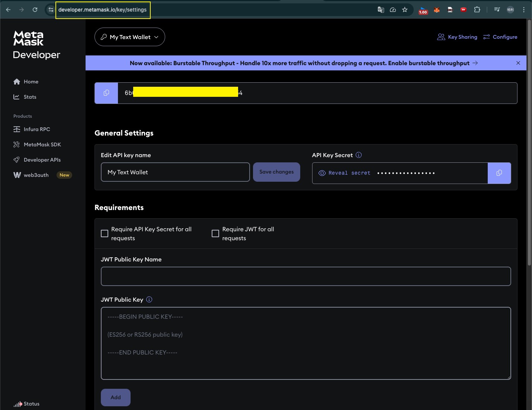Copy the API Key Secret
Screen dimensions: 532x410
[x=499, y=173]
